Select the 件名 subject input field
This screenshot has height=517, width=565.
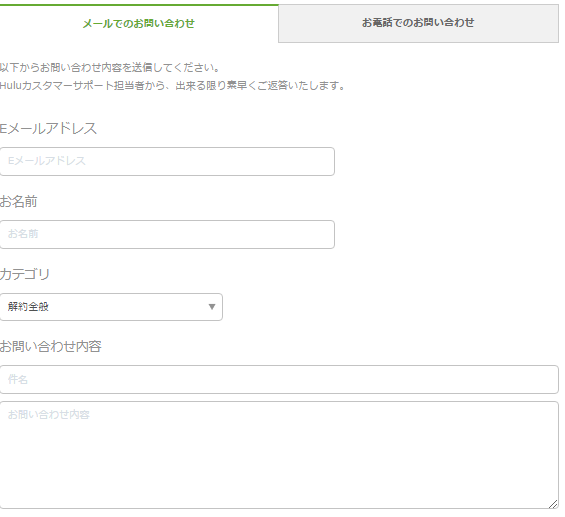pyautogui.click(x=279, y=379)
